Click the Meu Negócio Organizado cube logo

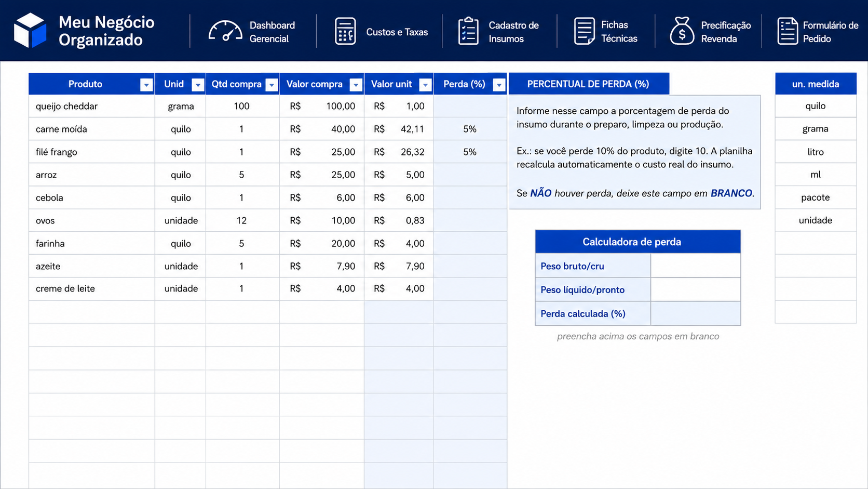click(x=30, y=31)
